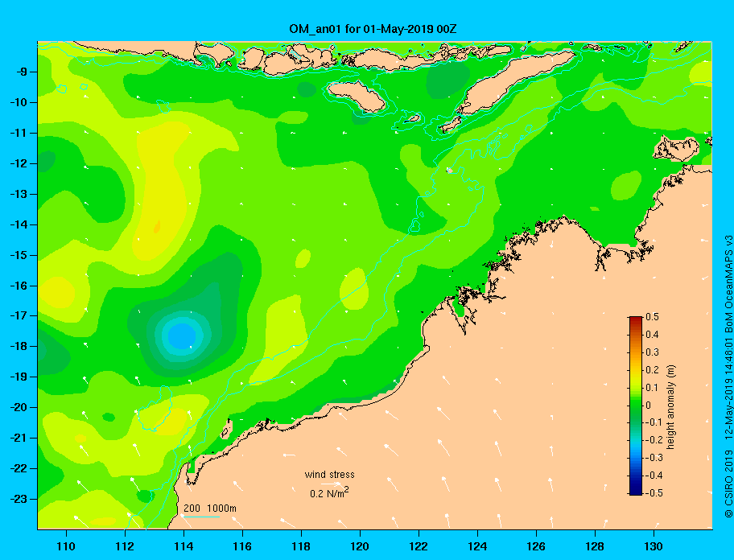Click the "-11" latitude axis label

pos(19,134)
